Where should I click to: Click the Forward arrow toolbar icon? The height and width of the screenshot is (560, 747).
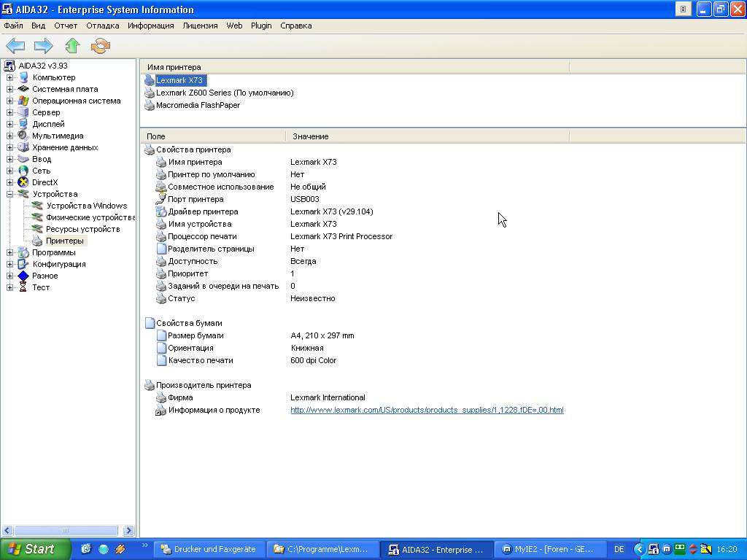[x=43, y=46]
